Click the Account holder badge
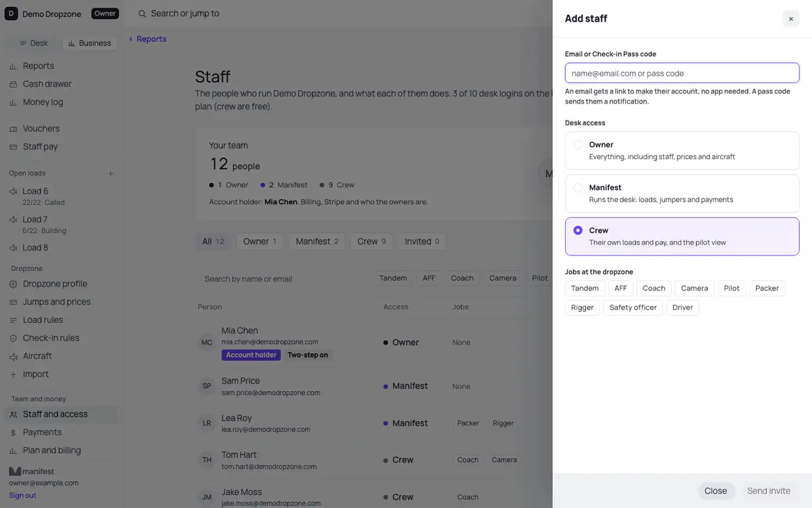Image resolution: width=812 pixels, height=508 pixels. 251,355
